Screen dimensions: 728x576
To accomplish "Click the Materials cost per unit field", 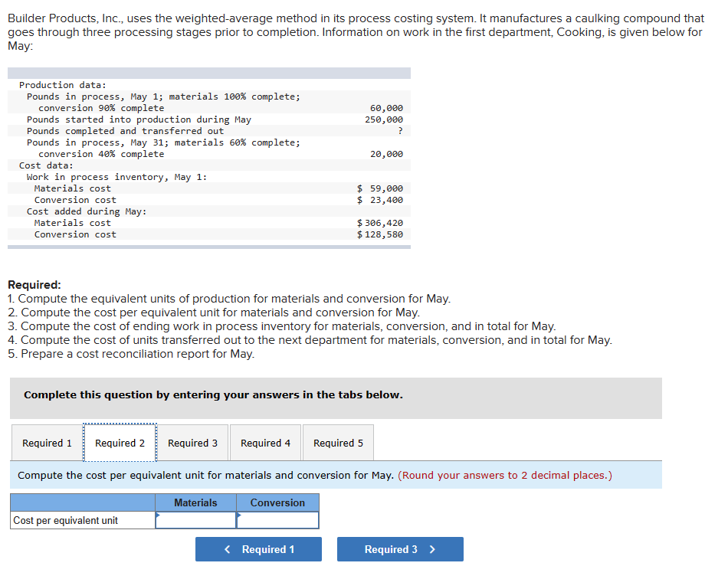I will pos(195,520).
